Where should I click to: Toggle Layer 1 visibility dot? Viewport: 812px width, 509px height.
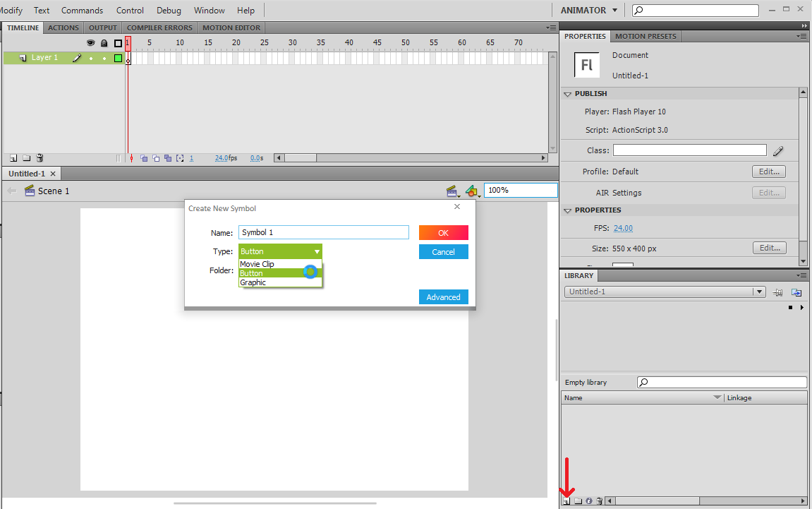[x=90, y=58]
